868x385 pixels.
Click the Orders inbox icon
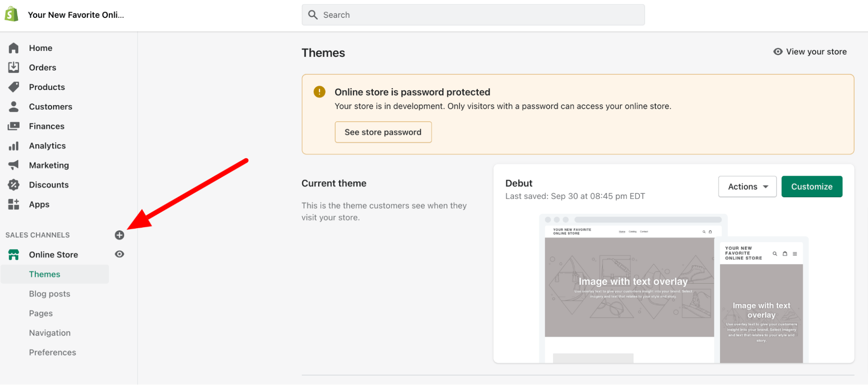13,67
